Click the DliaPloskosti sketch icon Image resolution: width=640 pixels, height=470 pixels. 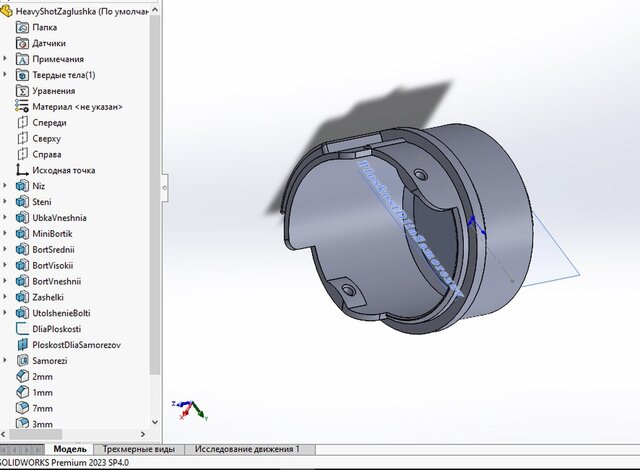click(22, 329)
